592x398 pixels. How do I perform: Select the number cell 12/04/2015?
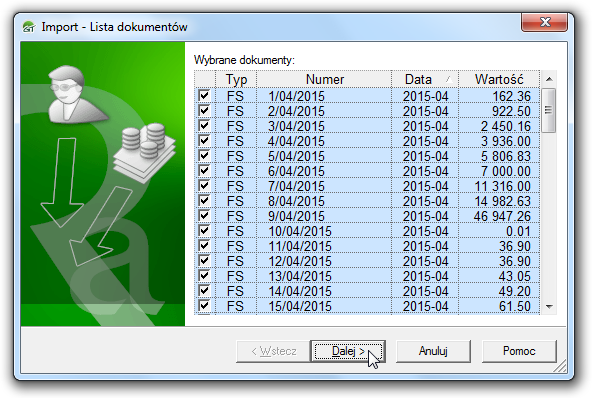[324, 261]
